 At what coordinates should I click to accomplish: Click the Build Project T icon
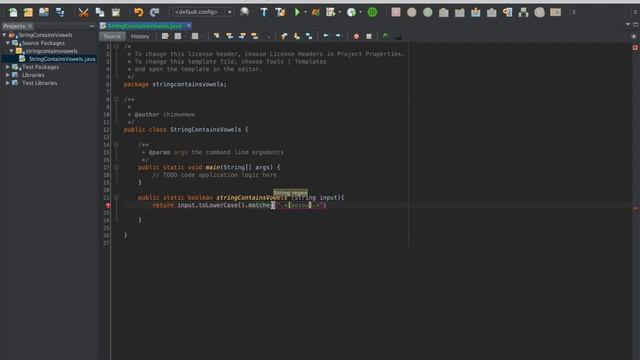[264, 12]
